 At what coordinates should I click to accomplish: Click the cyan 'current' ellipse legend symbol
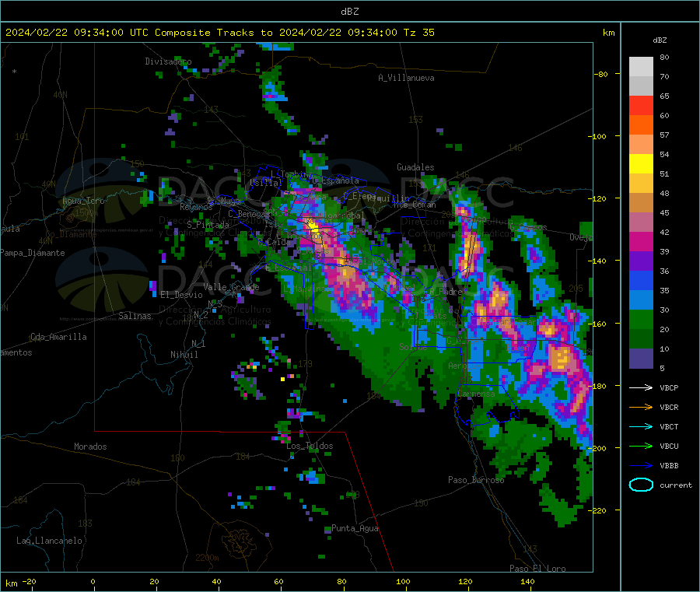[x=641, y=485]
